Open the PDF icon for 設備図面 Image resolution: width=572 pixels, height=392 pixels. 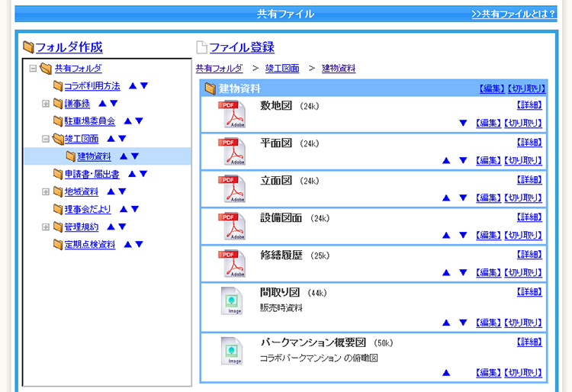tap(232, 226)
